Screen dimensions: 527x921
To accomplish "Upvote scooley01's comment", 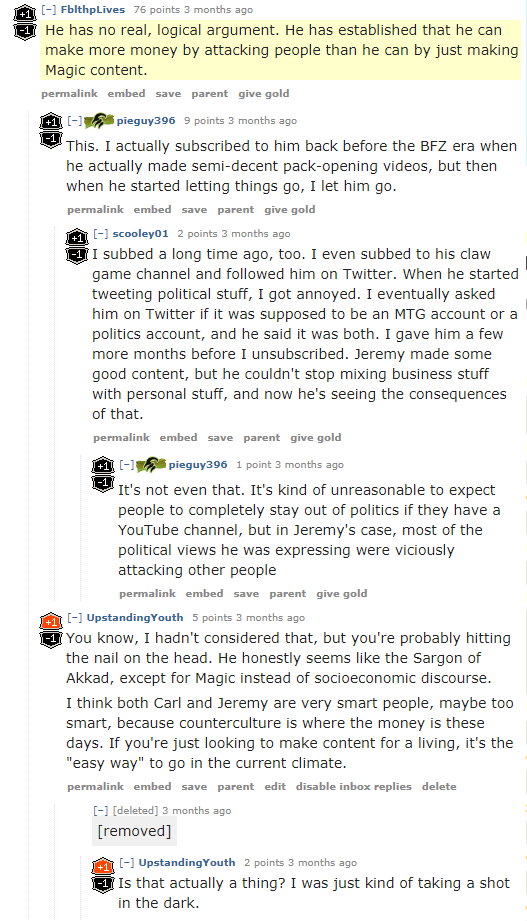I will tap(76, 238).
